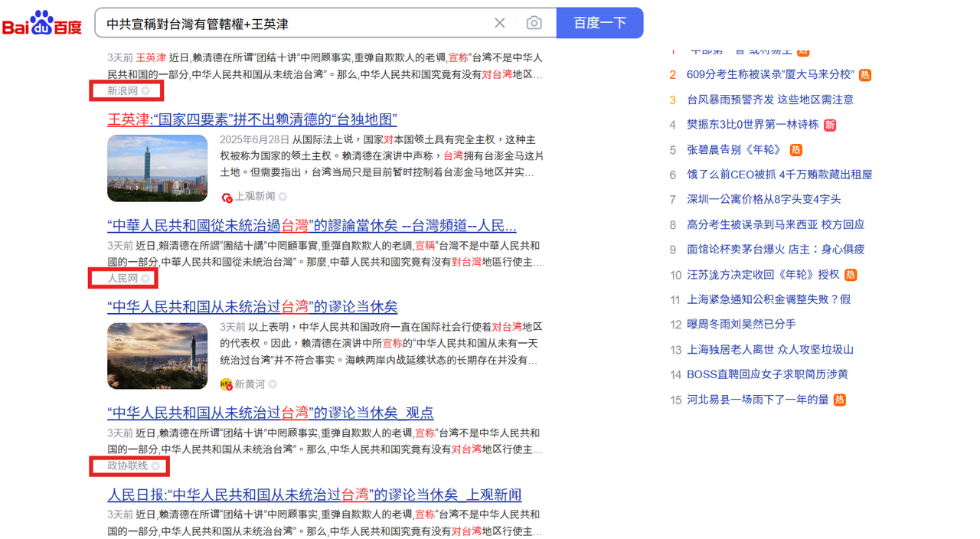This screenshot has height=539, width=980.
Task: Open hot search 面馆论杯卖茅台爆火 店主：身心俱疲
Action: pos(776,250)
